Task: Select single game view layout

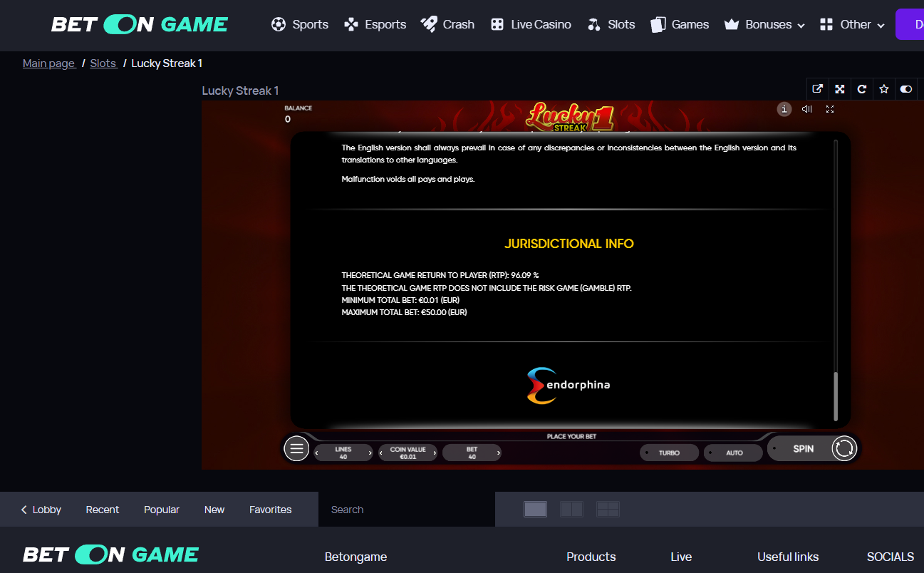Action: (x=535, y=509)
